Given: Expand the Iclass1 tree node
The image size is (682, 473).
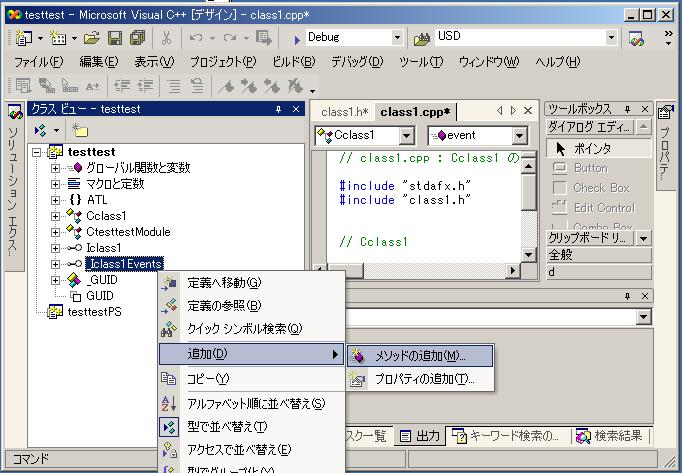Looking at the screenshot, I should [55, 248].
